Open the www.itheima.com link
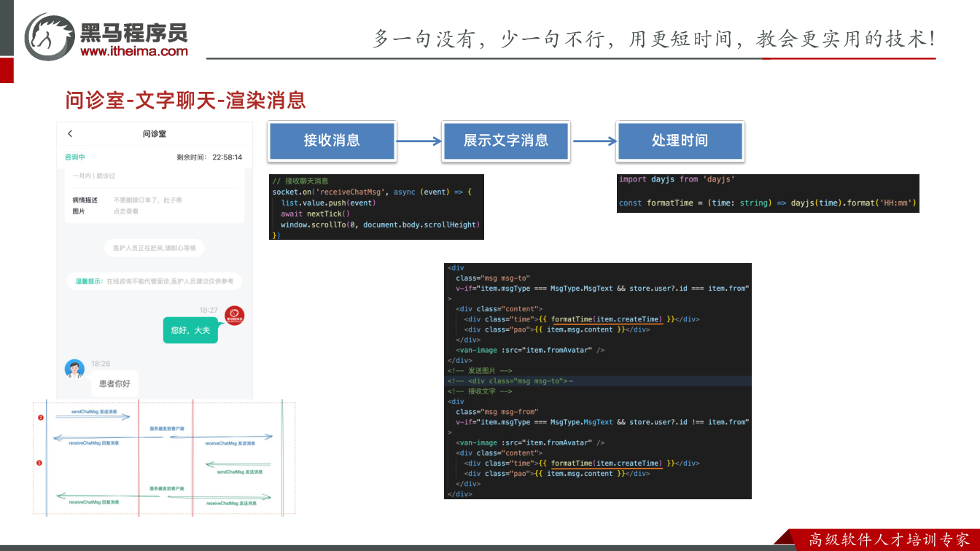 click(x=134, y=51)
